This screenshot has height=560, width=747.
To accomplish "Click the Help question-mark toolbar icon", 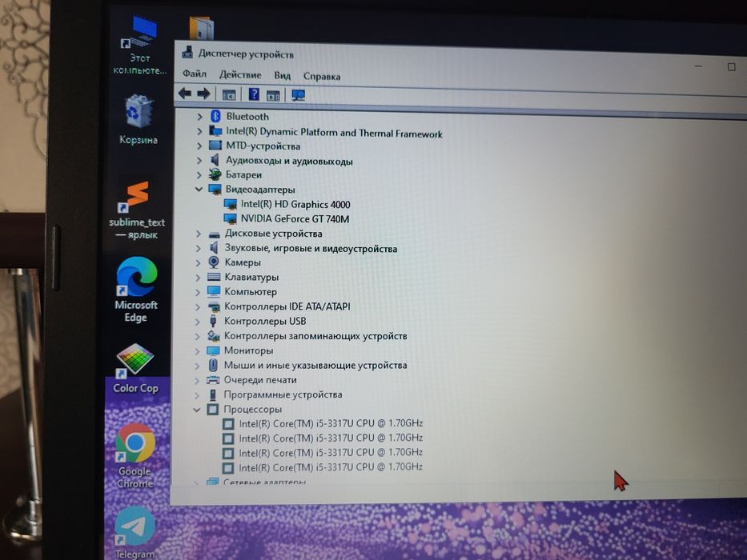I will tap(254, 94).
